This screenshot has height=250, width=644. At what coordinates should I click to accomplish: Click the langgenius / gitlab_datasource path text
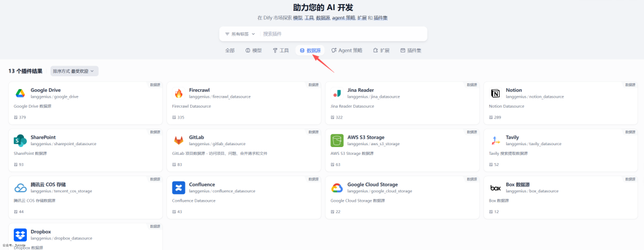217,144
